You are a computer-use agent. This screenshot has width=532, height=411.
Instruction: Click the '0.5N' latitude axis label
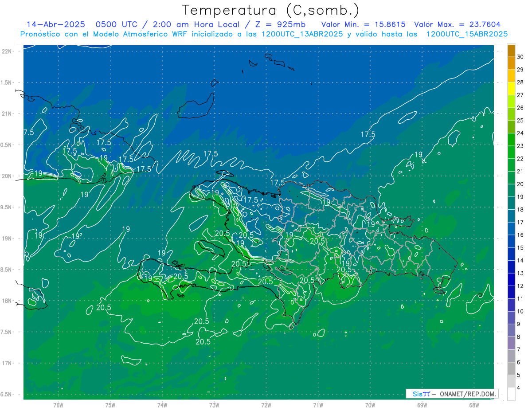[x=6, y=145]
